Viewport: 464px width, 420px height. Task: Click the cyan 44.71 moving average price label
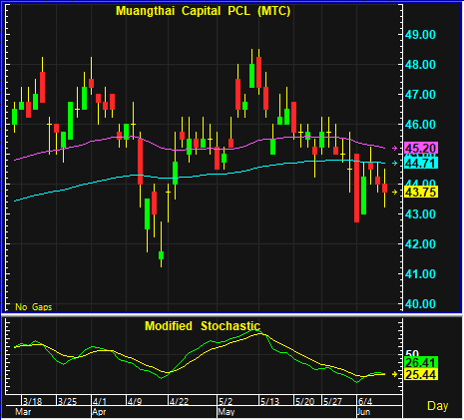(x=421, y=163)
